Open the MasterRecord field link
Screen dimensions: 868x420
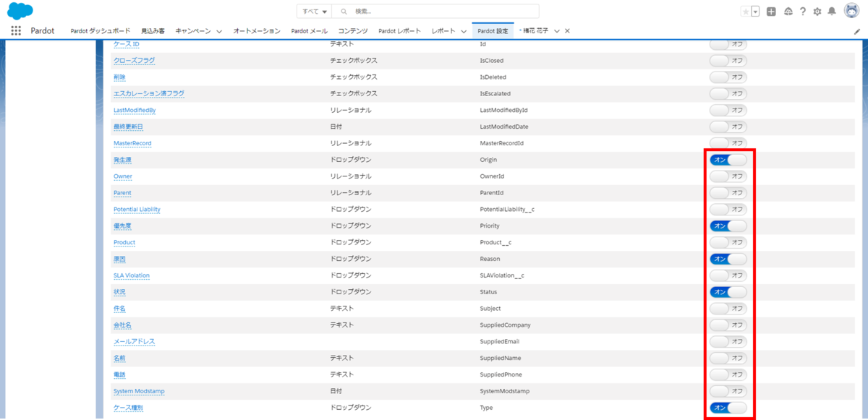point(132,143)
